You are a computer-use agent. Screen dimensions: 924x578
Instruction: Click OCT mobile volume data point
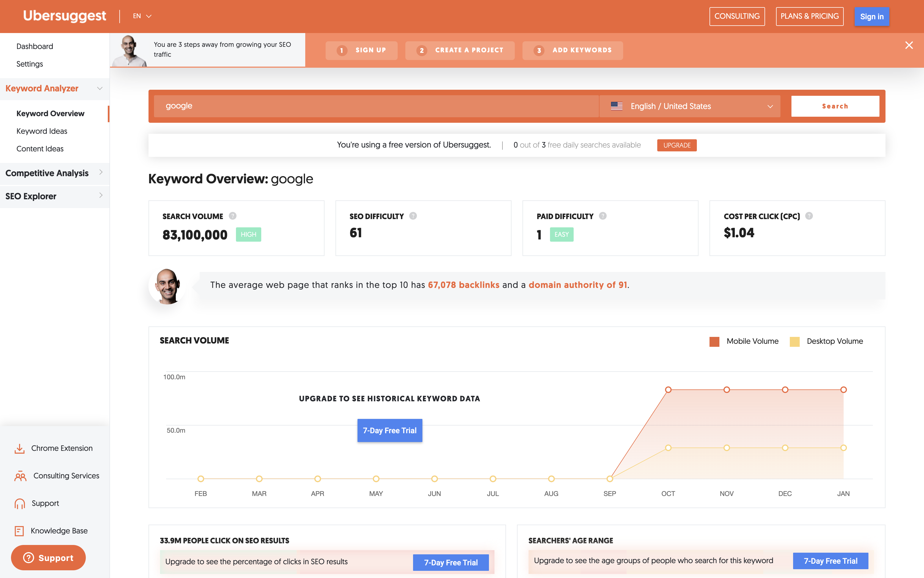pos(668,389)
